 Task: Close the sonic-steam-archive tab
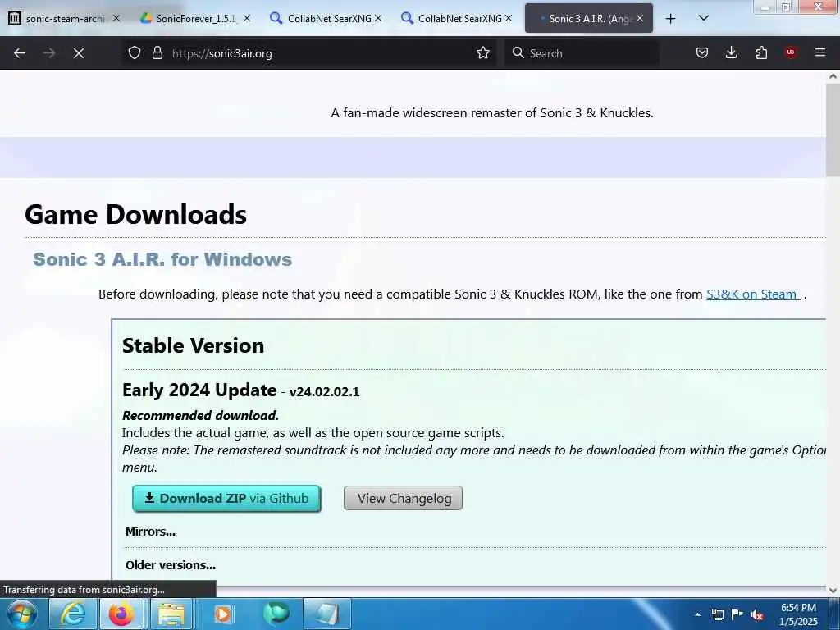(x=116, y=18)
